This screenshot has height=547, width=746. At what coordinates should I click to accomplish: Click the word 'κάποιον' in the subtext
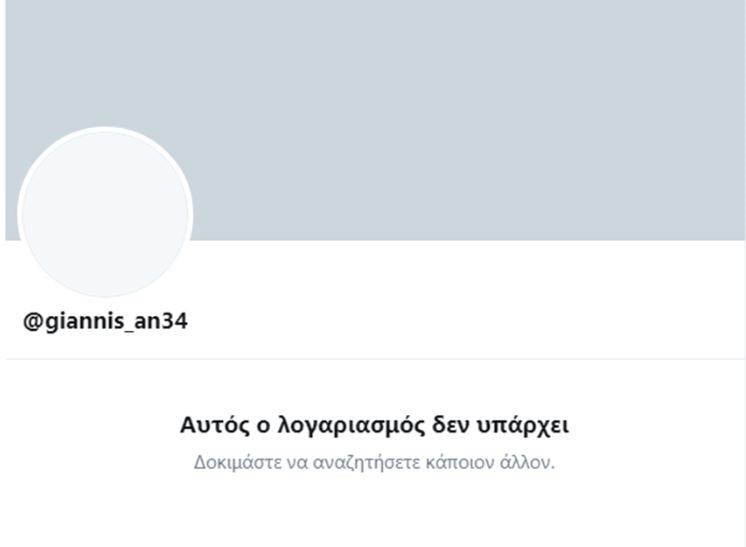pyautogui.click(x=460, y=462)
